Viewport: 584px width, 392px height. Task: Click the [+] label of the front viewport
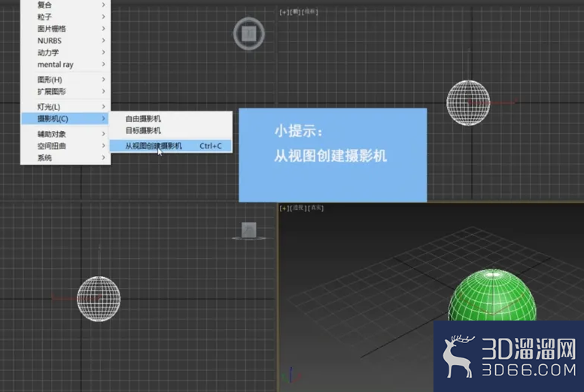(x=284, y=12)
